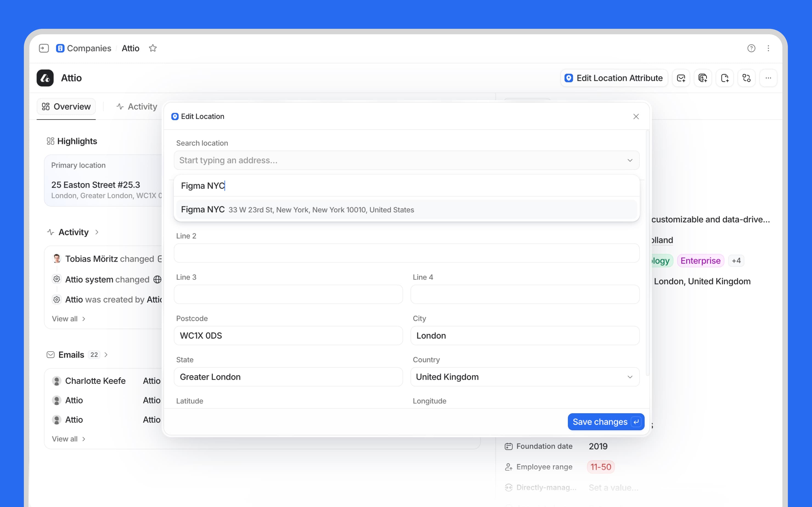Expand the Activity section chevron

pyautogui.click(x=97, y=232)
